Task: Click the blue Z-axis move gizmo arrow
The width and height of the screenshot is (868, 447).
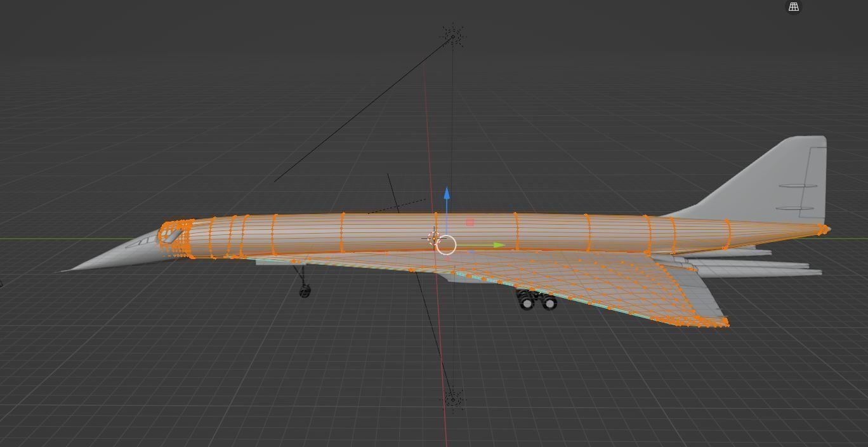Action: click(447, 194)
